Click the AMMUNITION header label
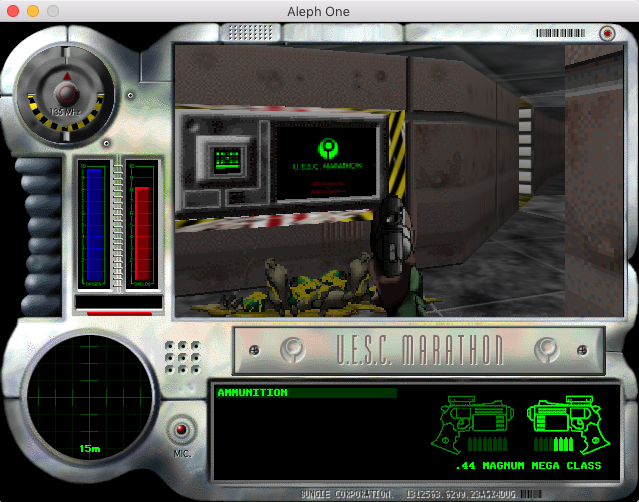The height and width of the screenshot is (502, 639). point(253,393)
